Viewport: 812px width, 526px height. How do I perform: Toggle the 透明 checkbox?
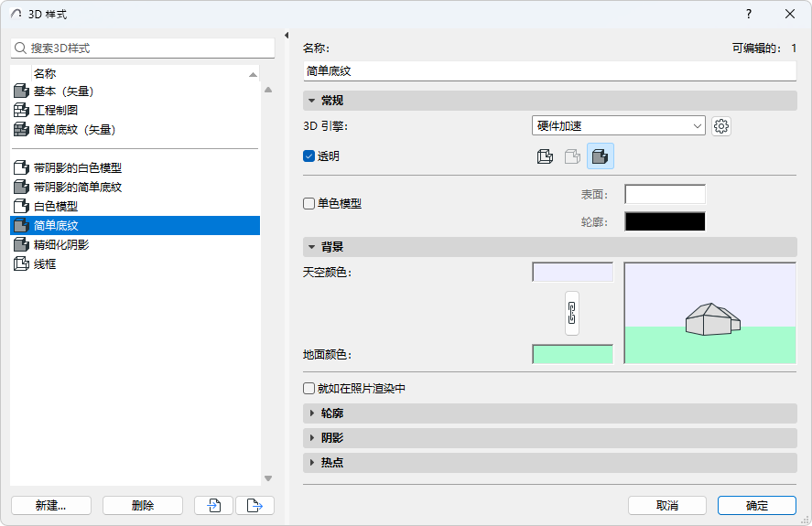(x=309, y=156)
